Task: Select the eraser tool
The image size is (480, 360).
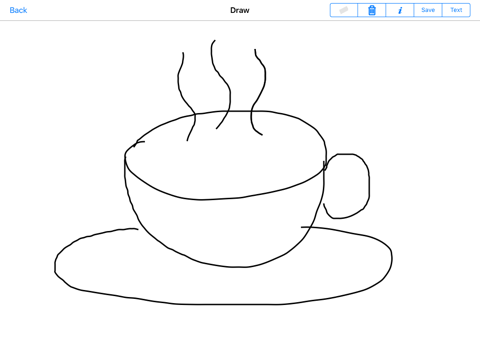Action: [x=344, y=10]
